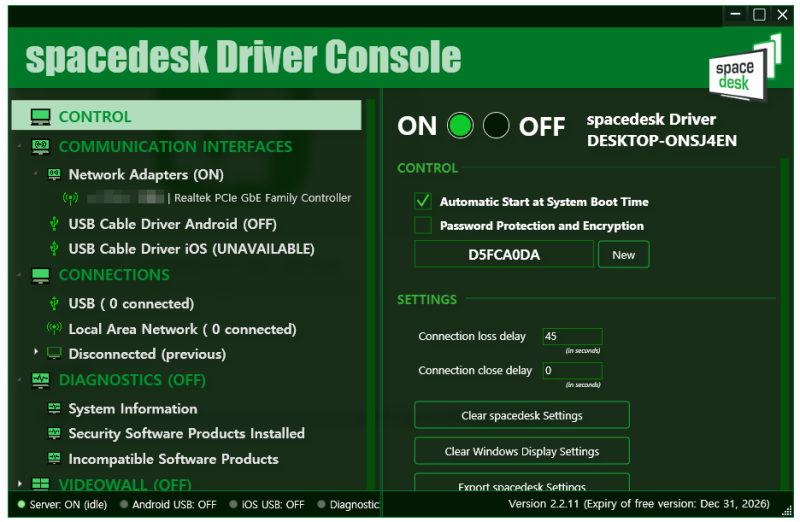This screenshot has width=800, height=522.
Task: Open USB Cable Driver Android (OFF)
Action: [172, 224]
